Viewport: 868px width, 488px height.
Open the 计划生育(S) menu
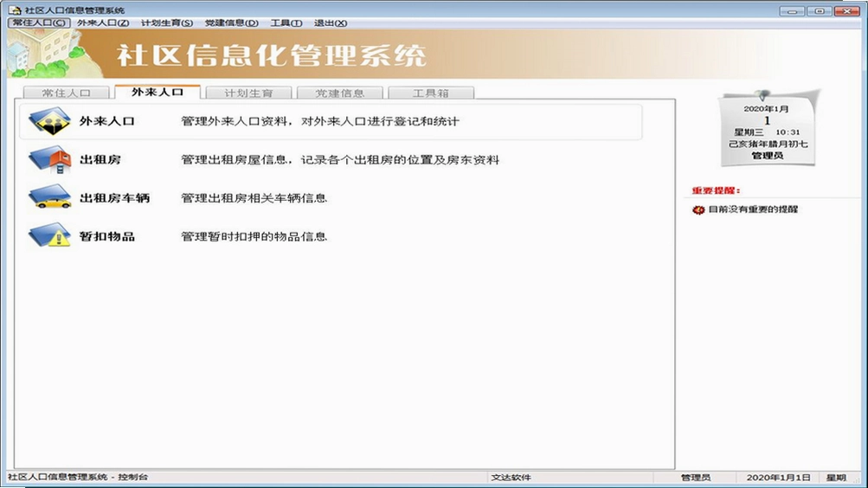[x=167, y=22]
